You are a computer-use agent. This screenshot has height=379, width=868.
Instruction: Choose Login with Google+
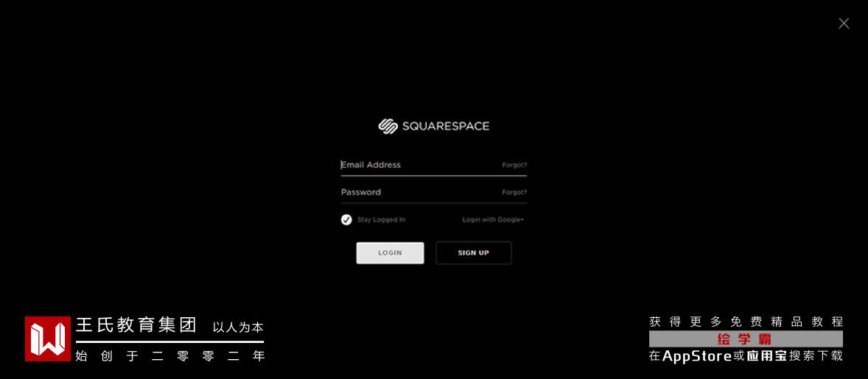(x=493, y=219)
